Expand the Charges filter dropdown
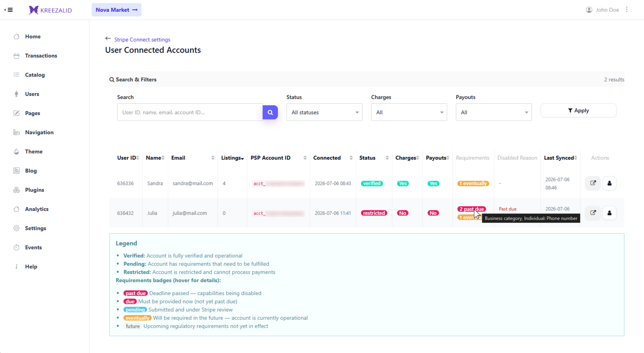Viewport: 644px width, 353px height. [x=409, y=112]
